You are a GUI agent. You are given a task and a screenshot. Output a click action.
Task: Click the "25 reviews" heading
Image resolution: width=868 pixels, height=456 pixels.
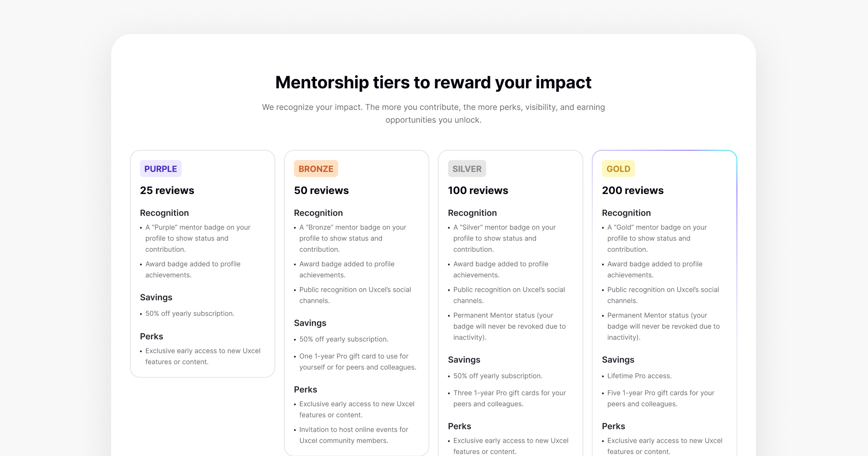click(167, 190)
